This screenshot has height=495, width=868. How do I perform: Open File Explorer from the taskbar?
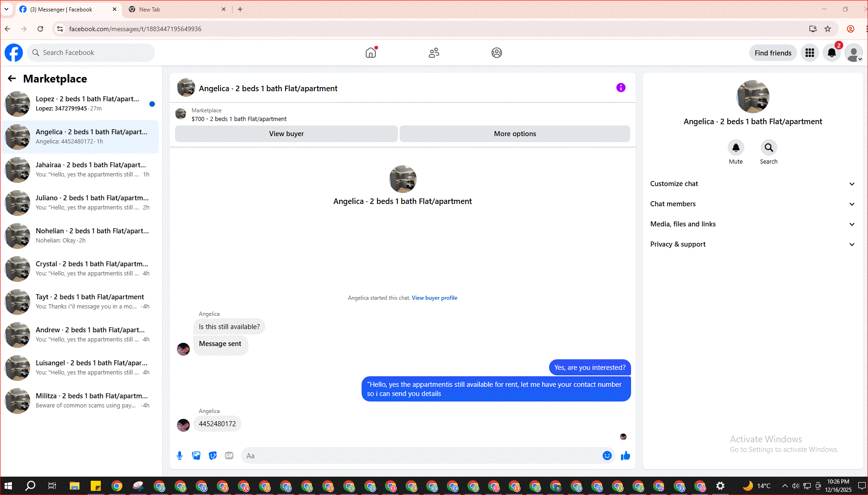click(74, 486)
